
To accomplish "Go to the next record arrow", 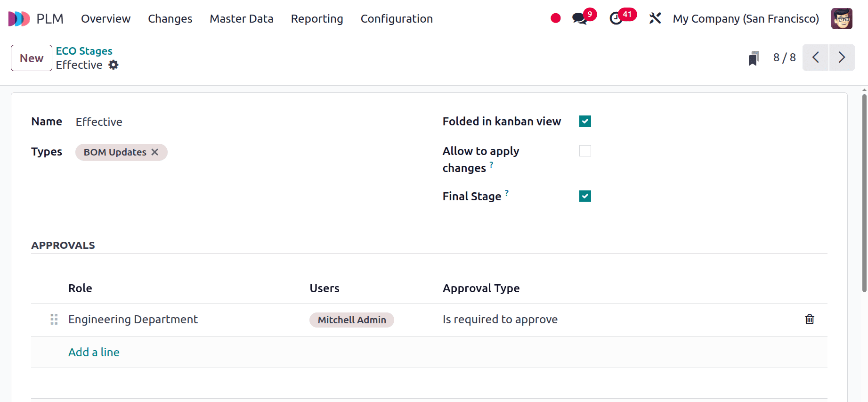I will pyautogui.click(x=842, y=57).
